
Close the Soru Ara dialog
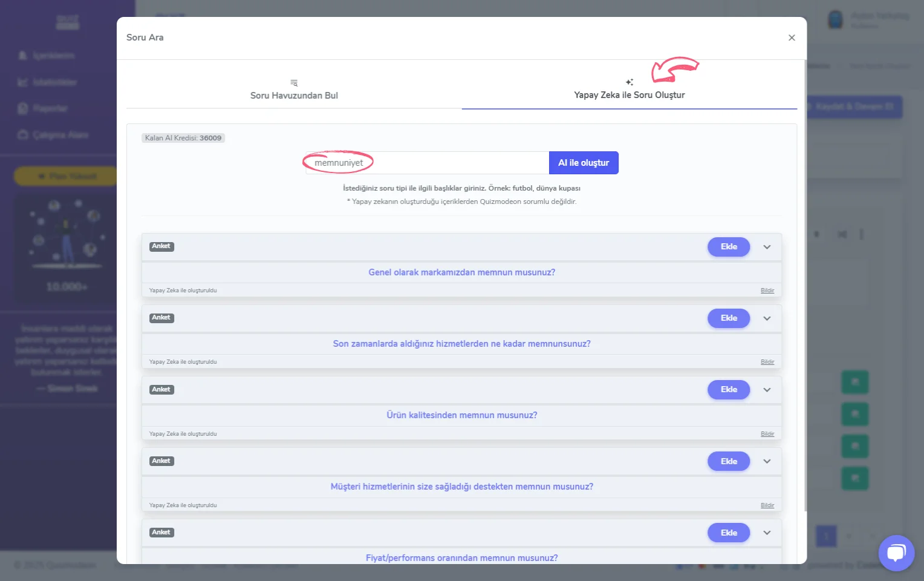(x=792, y=38)
